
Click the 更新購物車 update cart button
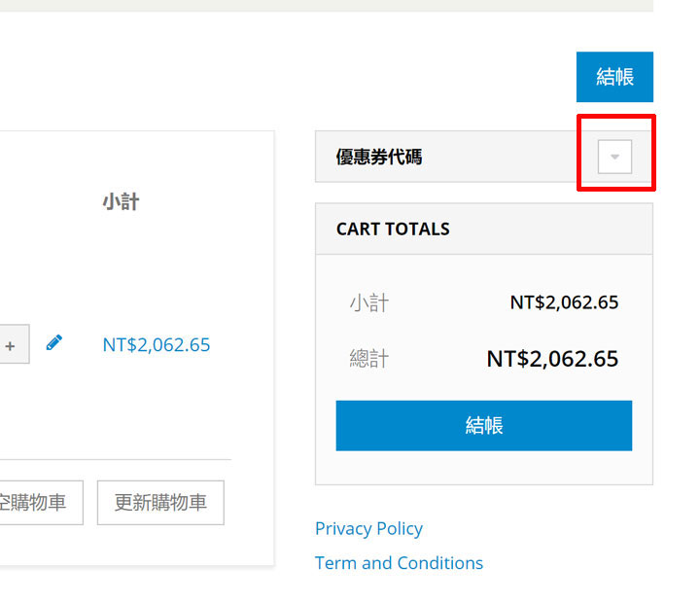coord(160,503)
